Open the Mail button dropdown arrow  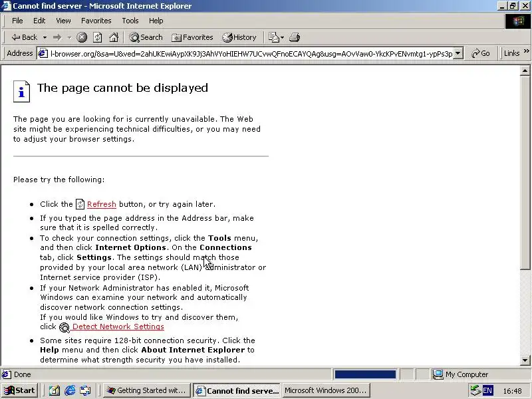[x=282, y=37]
